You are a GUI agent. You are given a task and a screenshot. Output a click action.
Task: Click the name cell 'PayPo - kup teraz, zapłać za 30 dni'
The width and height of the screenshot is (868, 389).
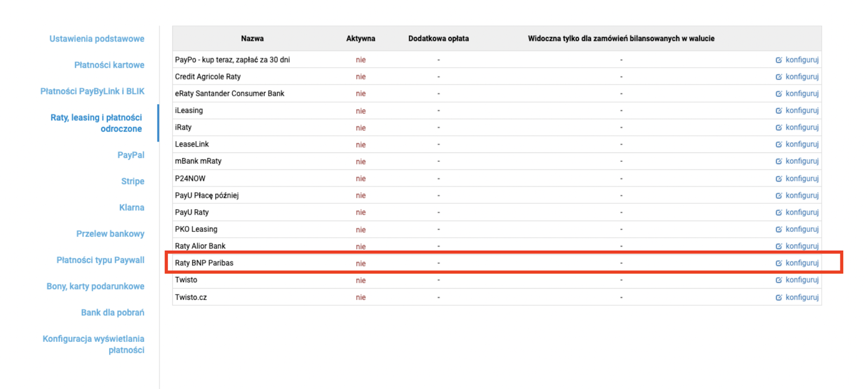coord(232,60)
